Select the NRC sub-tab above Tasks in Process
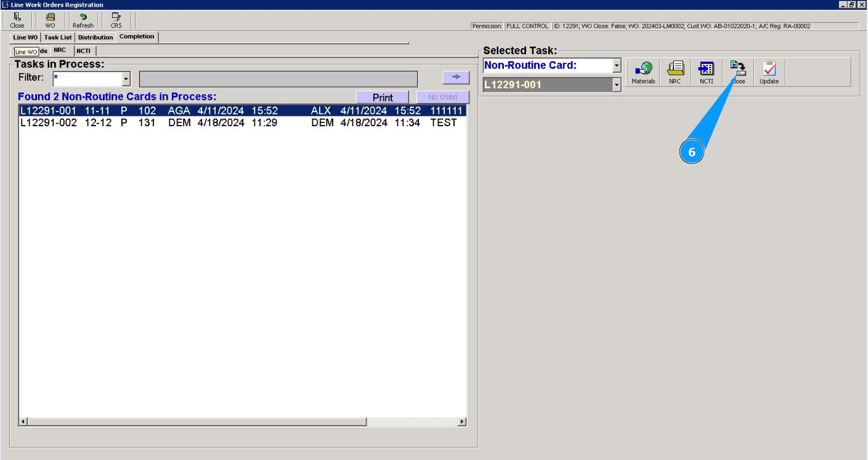 click(60, 50)
